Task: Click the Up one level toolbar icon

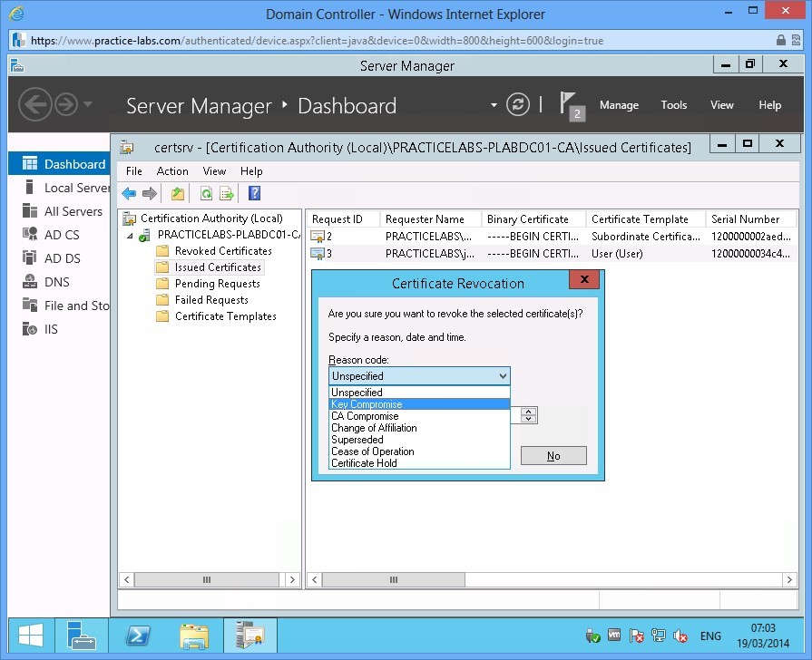Action: [178, 193]
